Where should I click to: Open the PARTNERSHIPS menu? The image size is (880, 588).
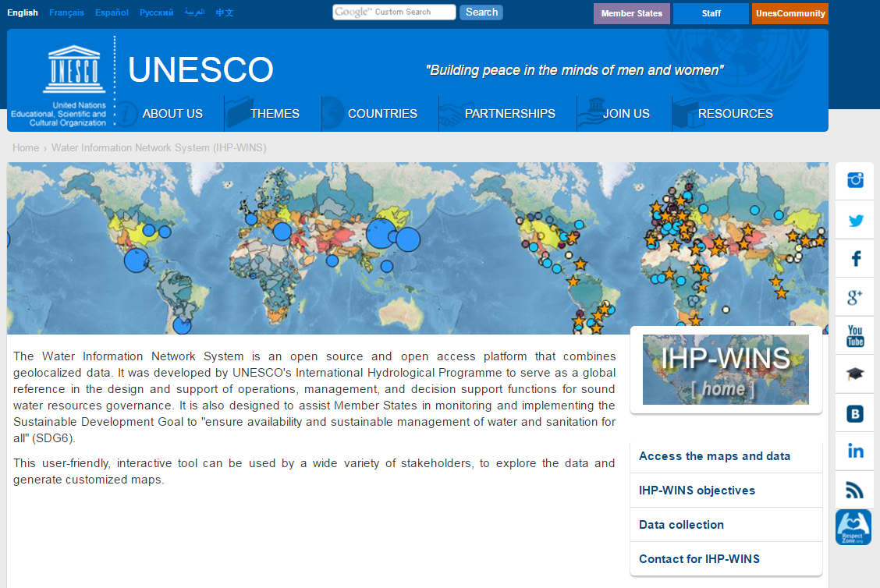[x=509, y=114]
